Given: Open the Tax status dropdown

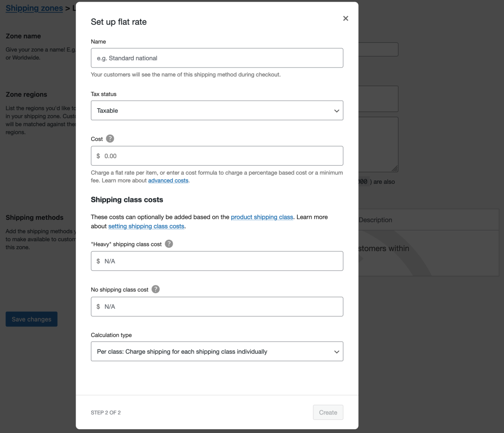Looking at the screenshot, I should [x=217, y=110].
